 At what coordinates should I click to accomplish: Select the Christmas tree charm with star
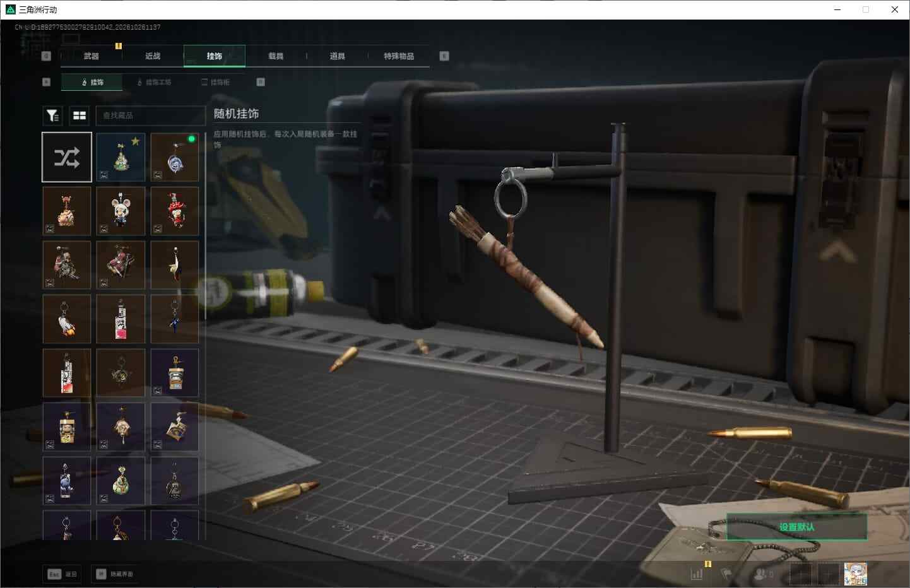tap(121, 157)
